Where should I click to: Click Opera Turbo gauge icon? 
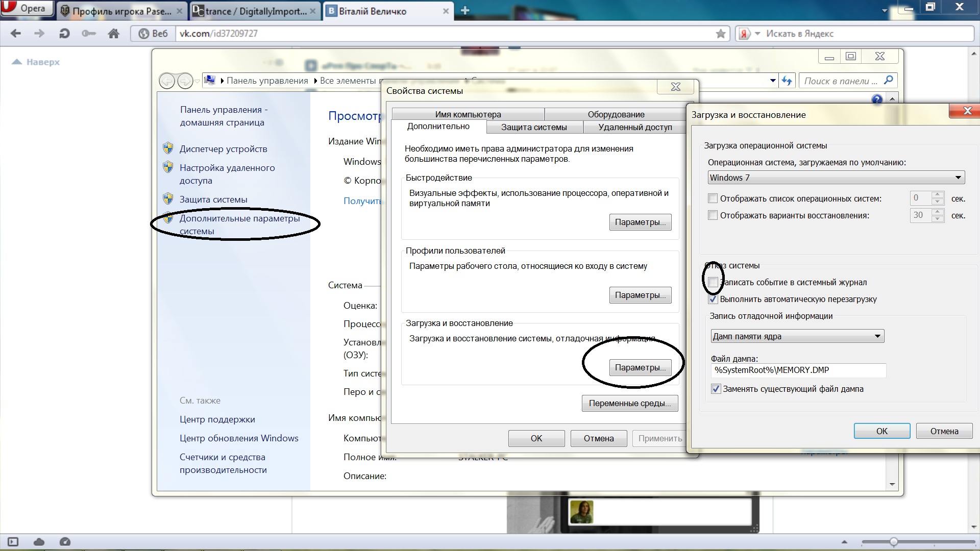(65, 542)
